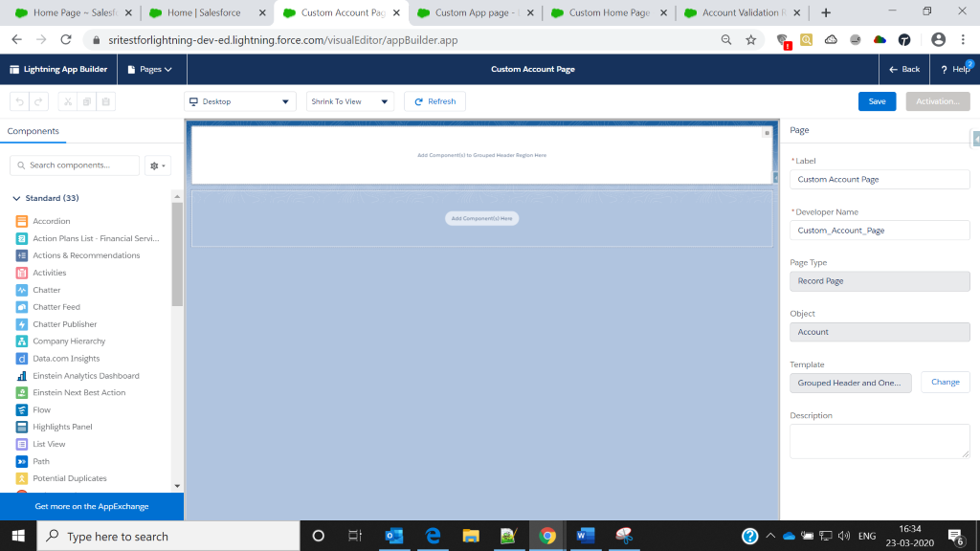This screenshot has height=551, width=980.
Task: Open the Desktop form factor dropdown
Action: 240,101
